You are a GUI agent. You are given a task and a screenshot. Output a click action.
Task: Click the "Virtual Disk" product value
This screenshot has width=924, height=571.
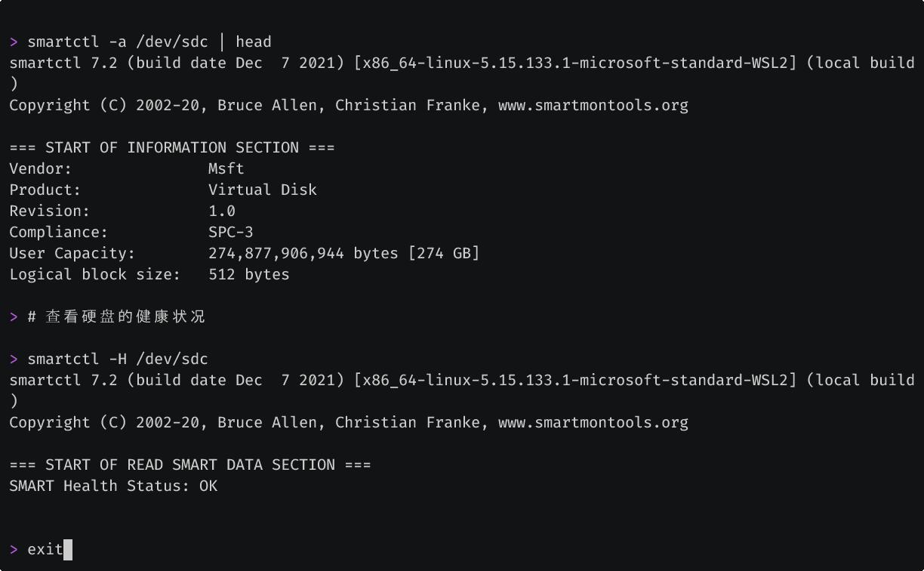tap(263, 190)
